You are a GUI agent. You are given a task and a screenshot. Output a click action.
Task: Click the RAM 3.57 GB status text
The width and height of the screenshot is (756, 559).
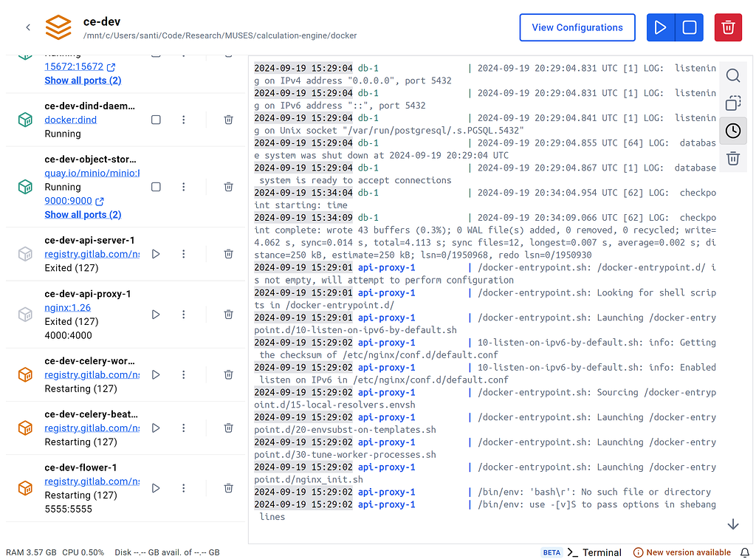[x=31, y=552]
